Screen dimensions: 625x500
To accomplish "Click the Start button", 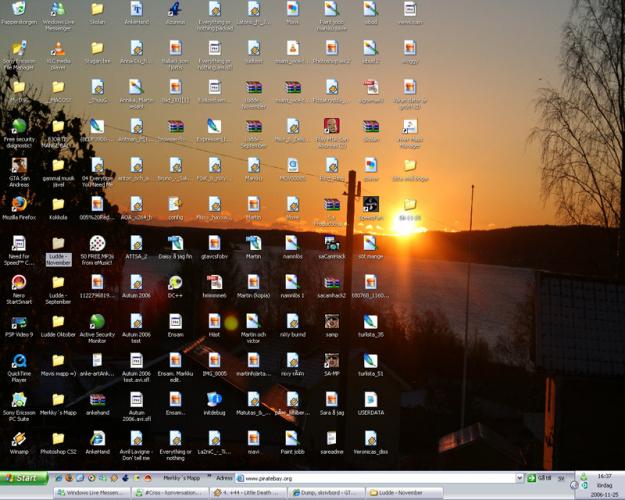I will [24, 479].
